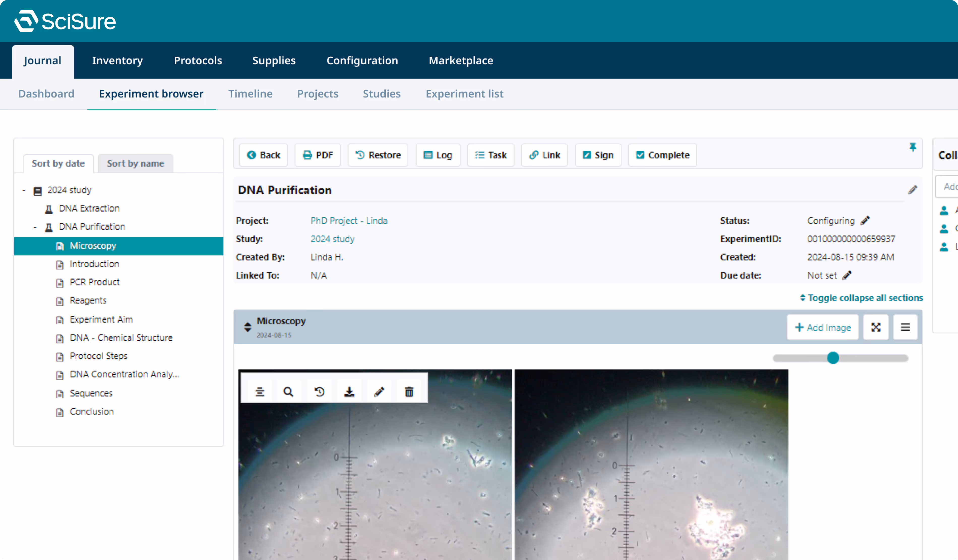Image resolution: width=958 pixels, height=560 pixels.
Task: Mark the experiment Complete
Action: point(663,155)
